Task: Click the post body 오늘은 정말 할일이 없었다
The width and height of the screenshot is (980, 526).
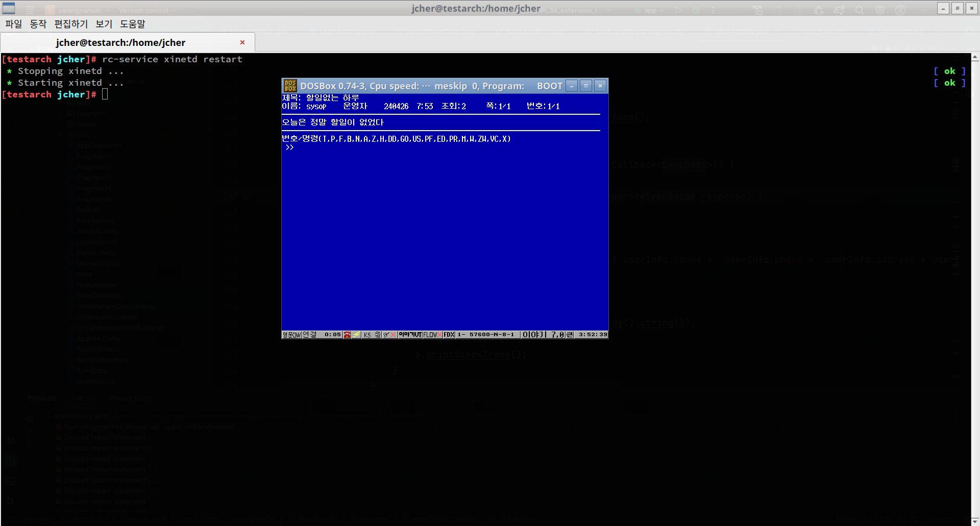Action: pyautogui.click(x=333, y=122)
